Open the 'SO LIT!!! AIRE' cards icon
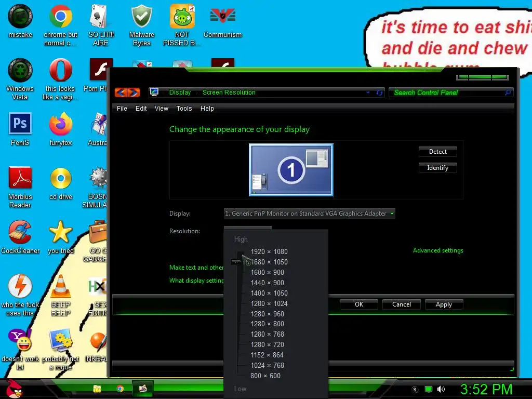The image size is (532, 399). click(x=101, y=25)
